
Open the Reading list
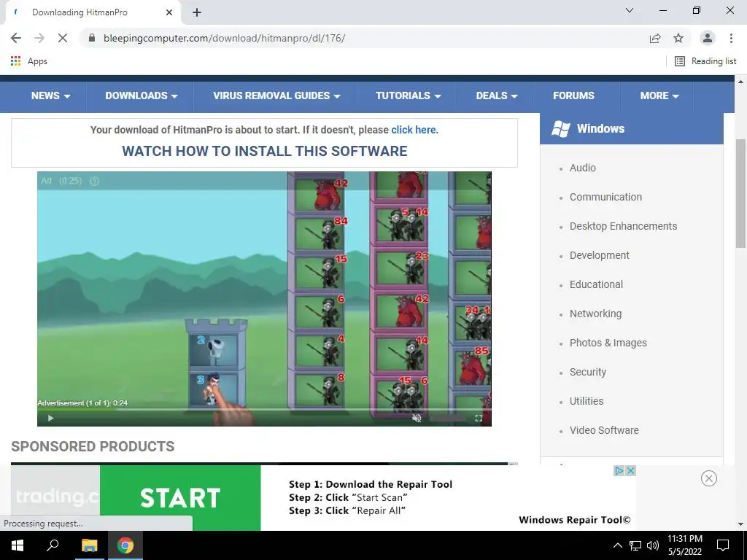pyautogui.click(x=705, y=61)
